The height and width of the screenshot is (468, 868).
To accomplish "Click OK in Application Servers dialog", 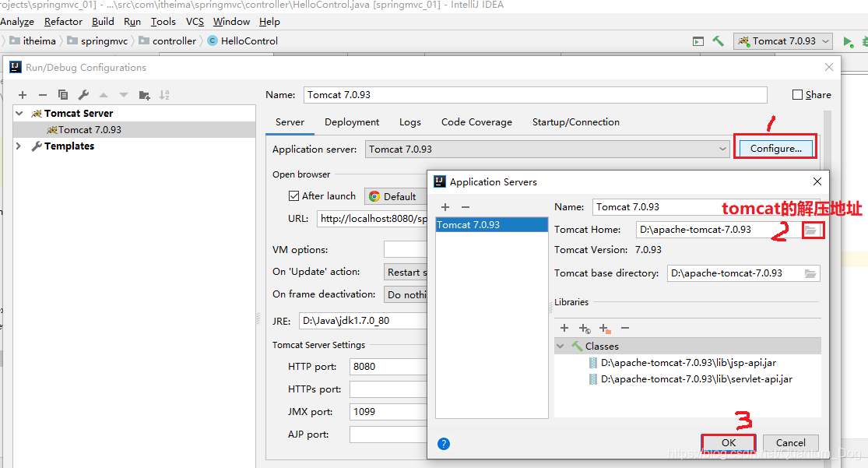I will click(x=729, y=442).
